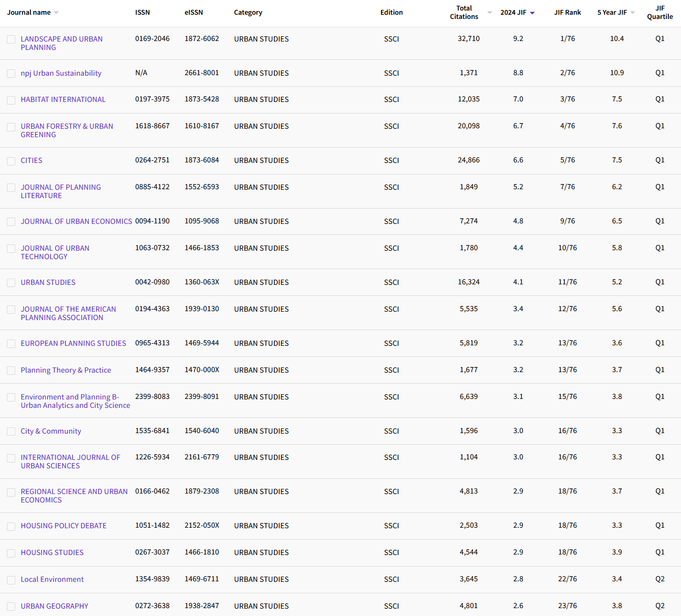Open City & Community journal link
The height and width of the screenshot is (616, 681).
click(x=51, y=431)
